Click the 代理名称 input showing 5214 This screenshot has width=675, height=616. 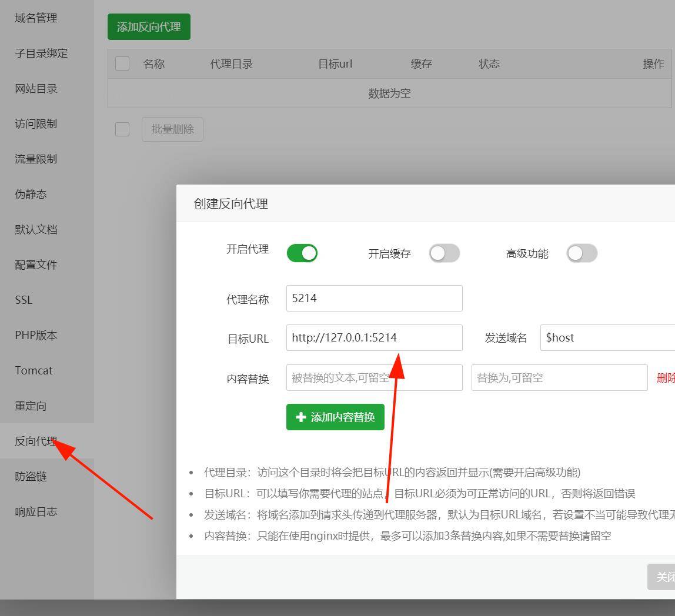click(x=374, y=298)
